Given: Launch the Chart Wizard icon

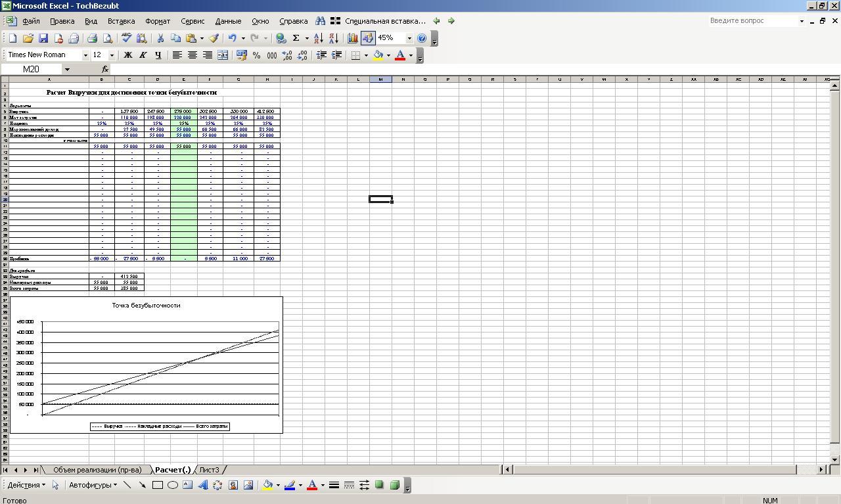Looking at the screenshot, I should (x=353, y=38).
